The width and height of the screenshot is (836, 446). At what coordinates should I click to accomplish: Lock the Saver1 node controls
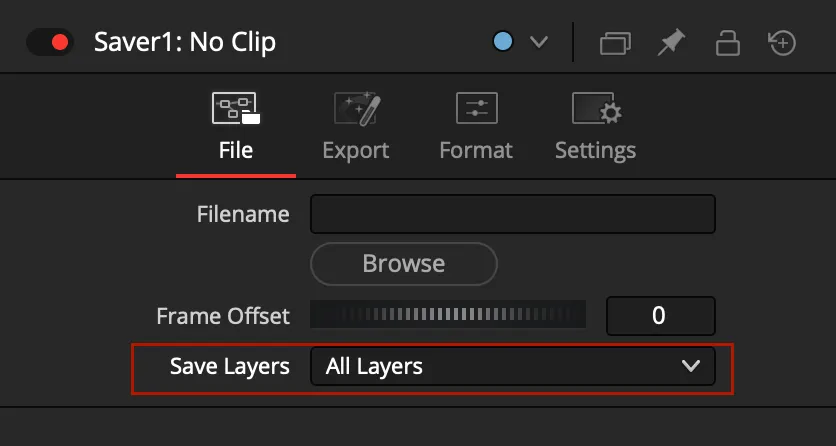tap(726, 42)
